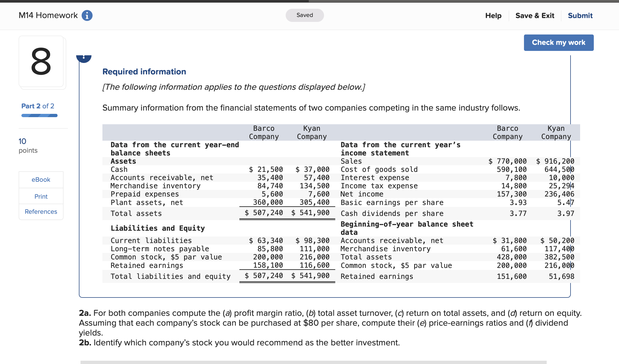Image resolution: width=619 pixels, height=364 pixels.
Task: Select the Submit option
Action: (580, 15)
